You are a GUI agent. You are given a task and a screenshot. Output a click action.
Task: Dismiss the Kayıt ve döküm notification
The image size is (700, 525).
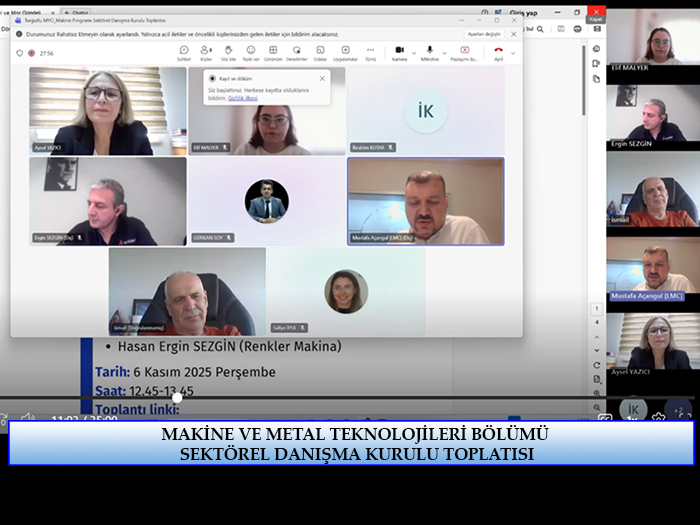[x=322, y=78]
